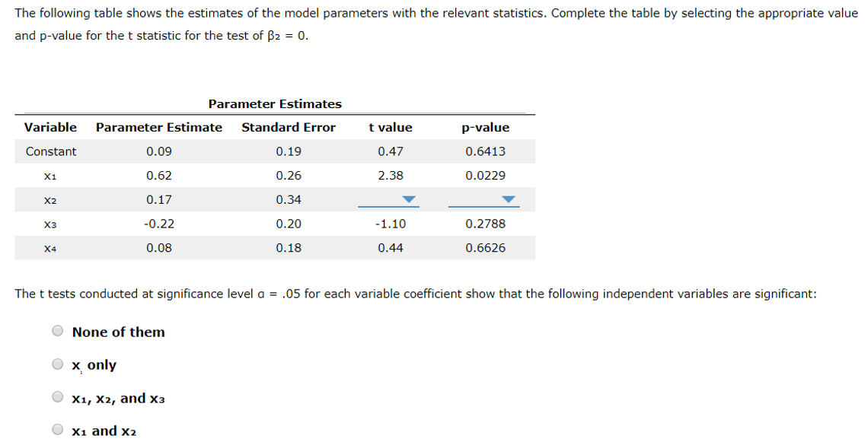Select the None of them radio button
Image resolution: width=868 pixels, height=448 pixels.
point(57,330)
